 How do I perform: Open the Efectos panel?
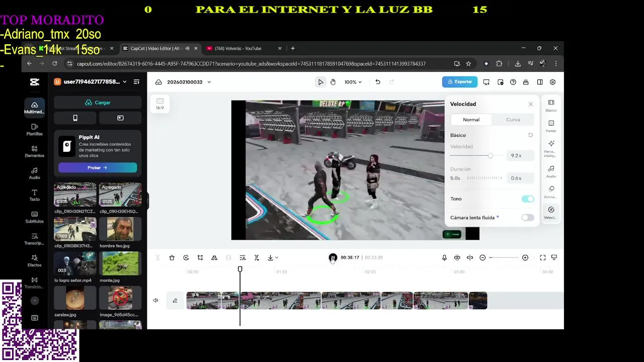point(34,261)
